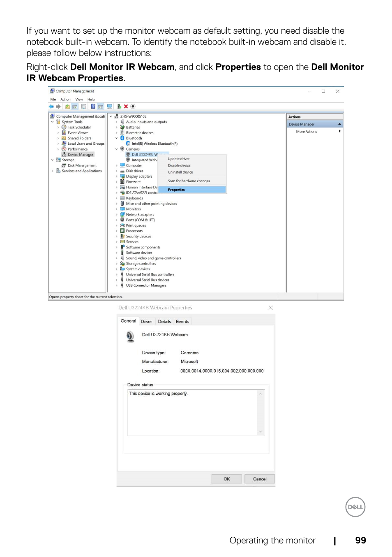Open the Action menu
Screen dimensions: 392x557
pos(65,99)
